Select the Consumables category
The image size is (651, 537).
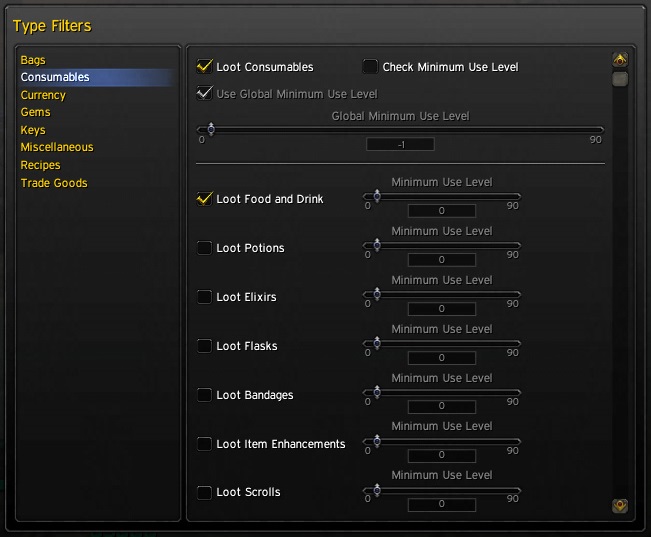96,77
